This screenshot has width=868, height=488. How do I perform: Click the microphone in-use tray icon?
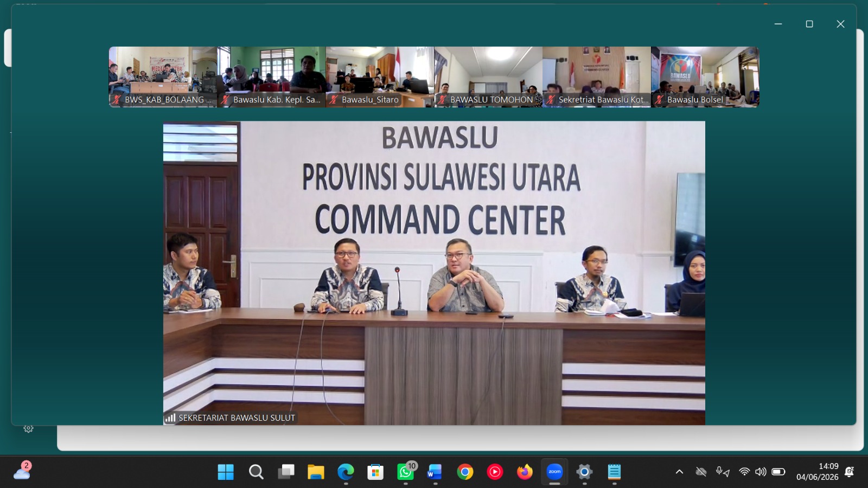point(722,472)
